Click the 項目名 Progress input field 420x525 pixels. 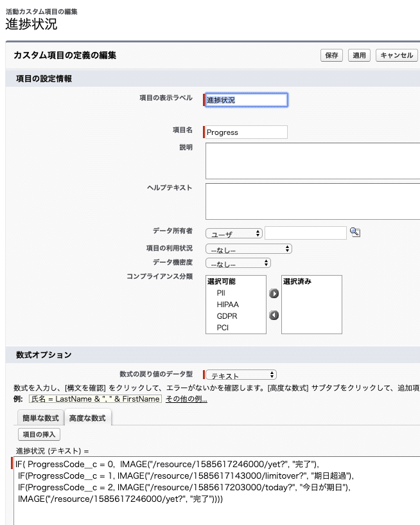coord(247,132)
